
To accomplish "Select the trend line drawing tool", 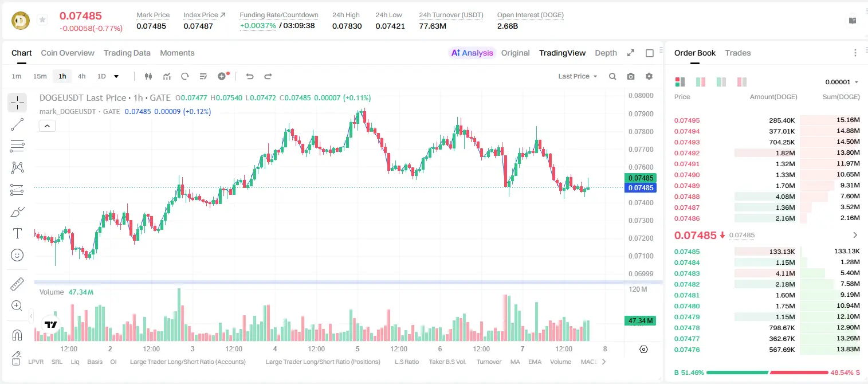I will (17, 124).
